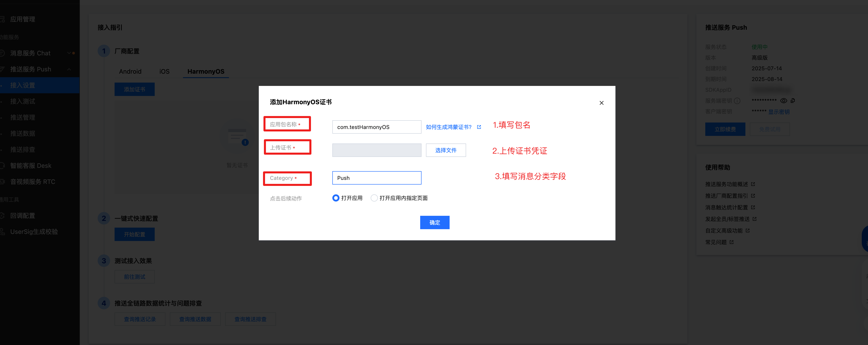Toggle server secret key visibility eye icon
This screenshot has width=868, height=345.
tap(784, 100)
